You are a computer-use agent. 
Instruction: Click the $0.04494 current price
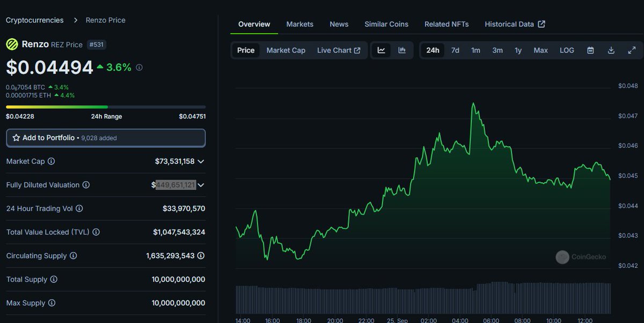[49, 67]
